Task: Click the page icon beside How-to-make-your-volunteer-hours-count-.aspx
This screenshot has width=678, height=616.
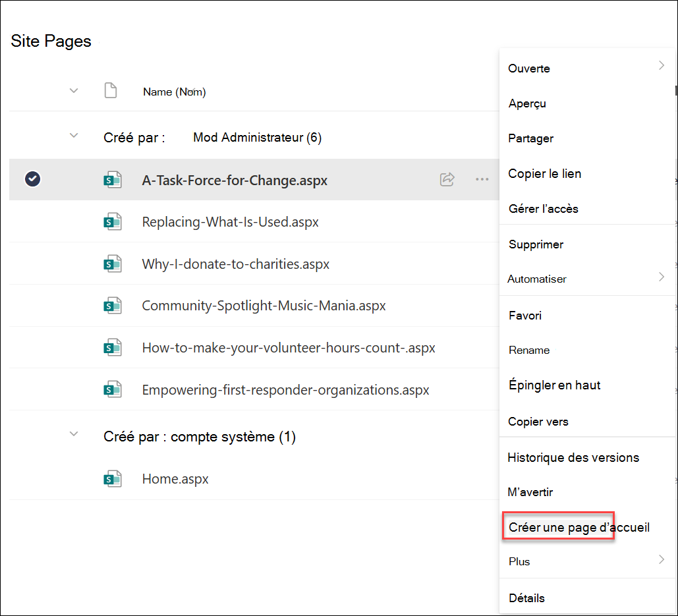Action: click(113, 348)
